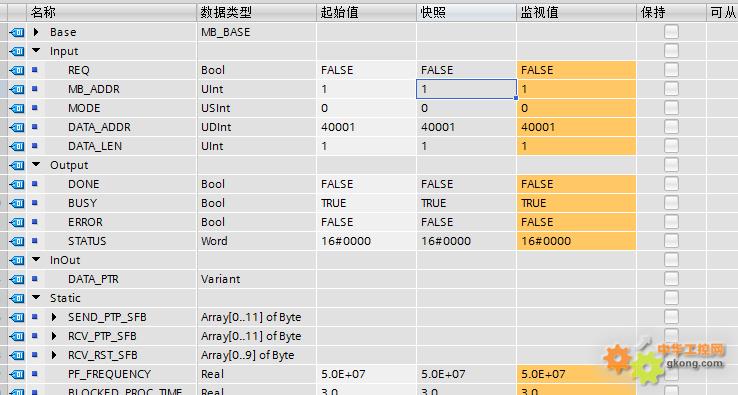
Task: Click the monitor value FALSE of ERROR
Action: (x=537, y=222)
